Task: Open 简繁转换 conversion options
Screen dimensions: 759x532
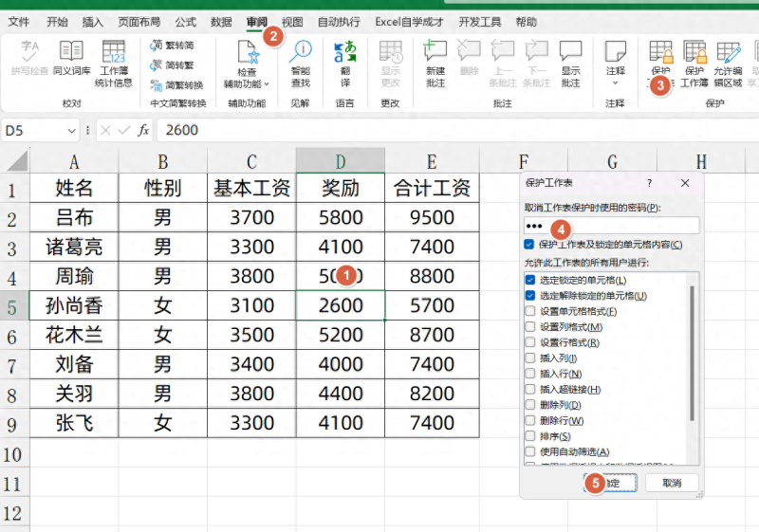Action: point(176,85)
